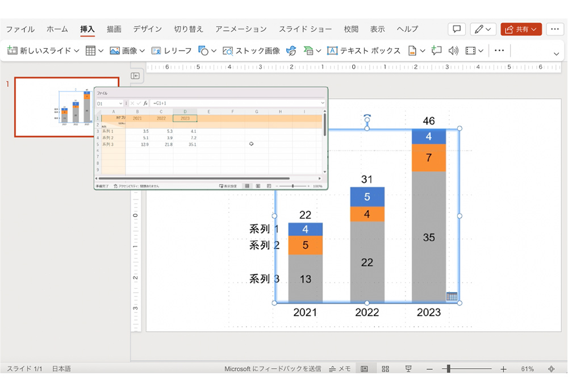This screenshot has width=568, height=392.
Task: Collapse the slide thumbnail pane
Action: click(135, 76)
